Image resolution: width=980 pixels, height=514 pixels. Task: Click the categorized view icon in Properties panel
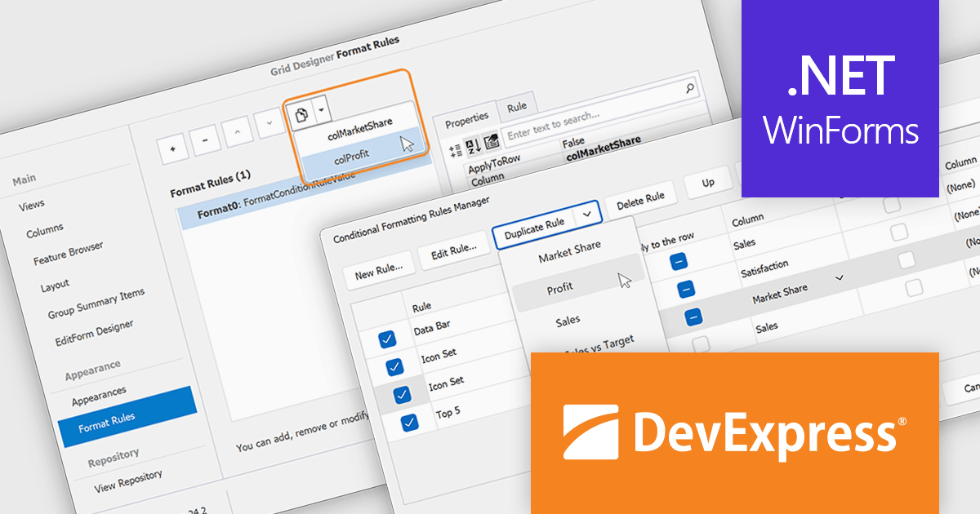point(456,150)
